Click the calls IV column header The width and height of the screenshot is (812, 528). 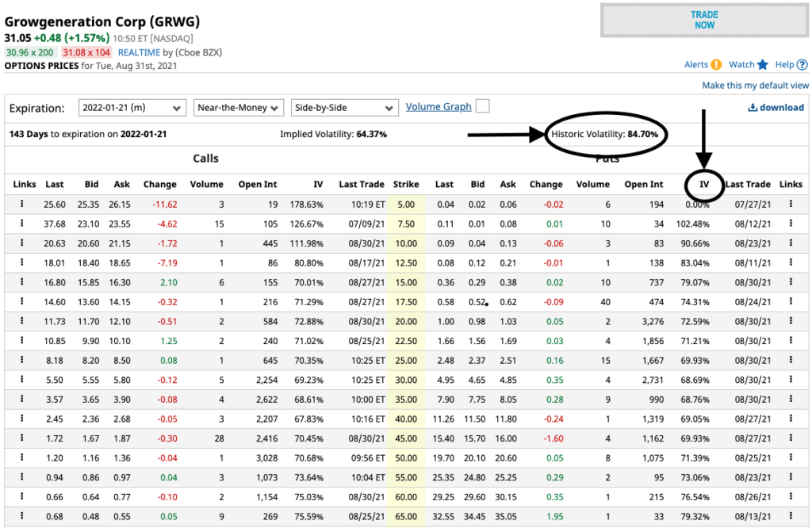pos(318,184)
